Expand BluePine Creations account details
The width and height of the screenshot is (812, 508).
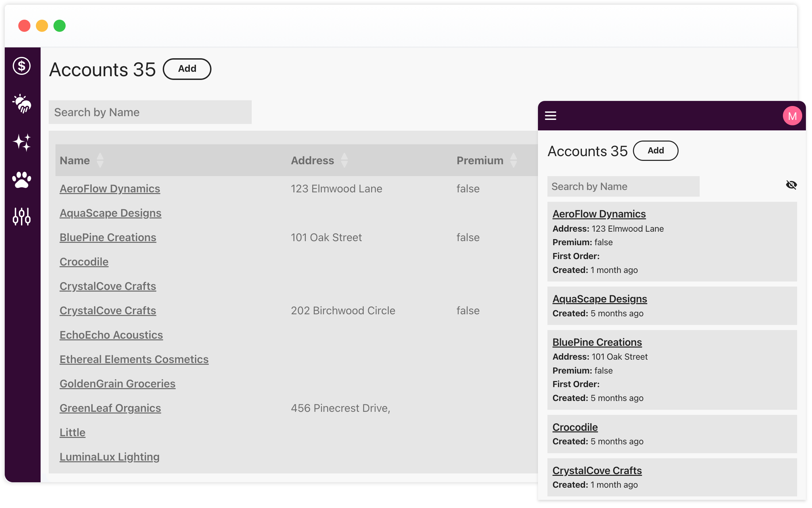pos(597,342)
